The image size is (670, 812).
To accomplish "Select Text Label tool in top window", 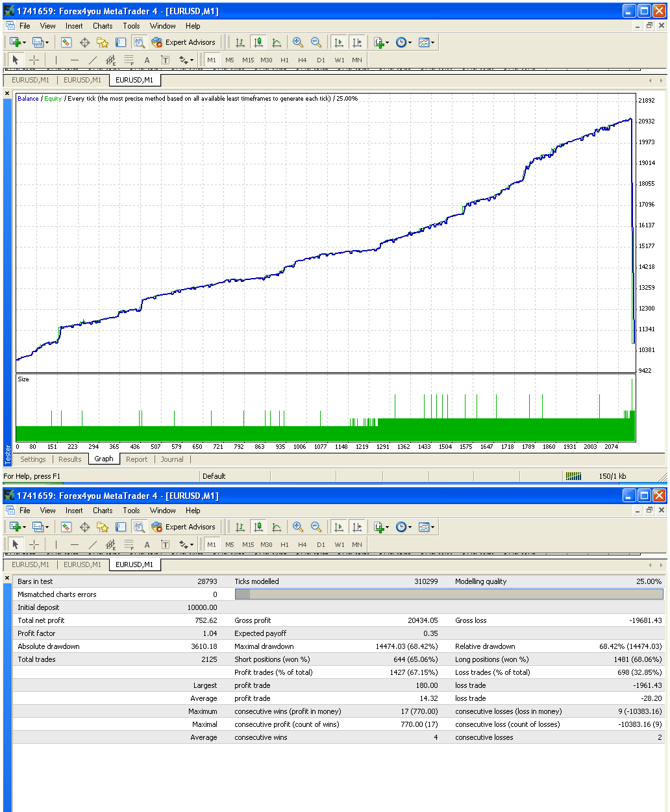I will [165, 60].
